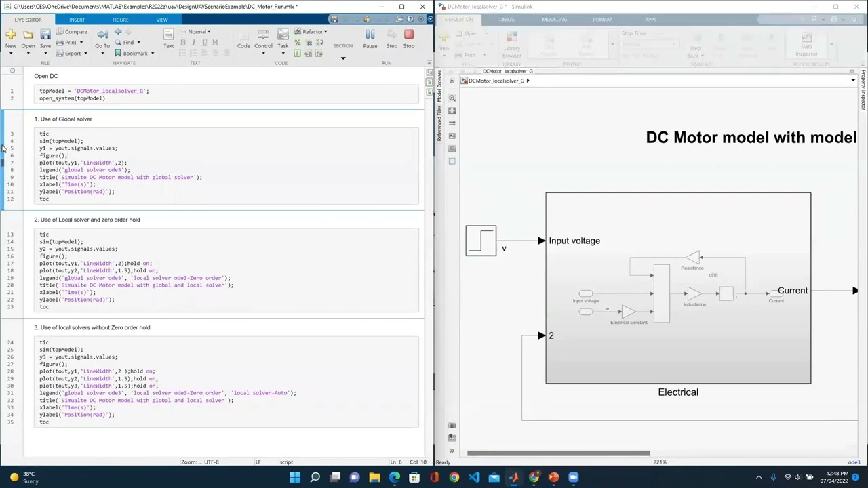
Task: Click the '1. Use of Global solver' heading
Action: 63,119
